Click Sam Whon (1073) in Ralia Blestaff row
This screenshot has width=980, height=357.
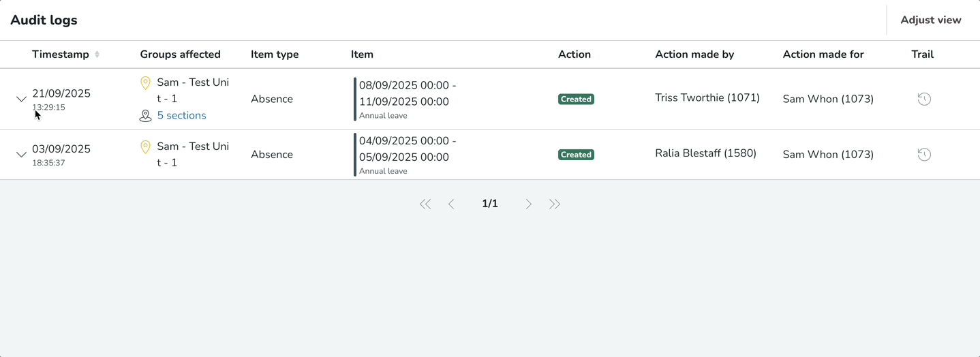point(828,155)
